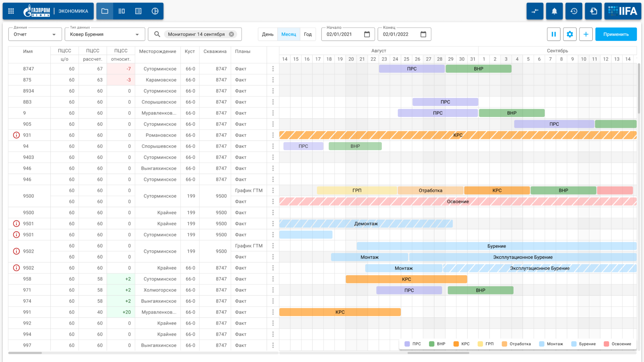Click the Куст column header
This screenshot has height=362, width=644.
pos(190,51)
